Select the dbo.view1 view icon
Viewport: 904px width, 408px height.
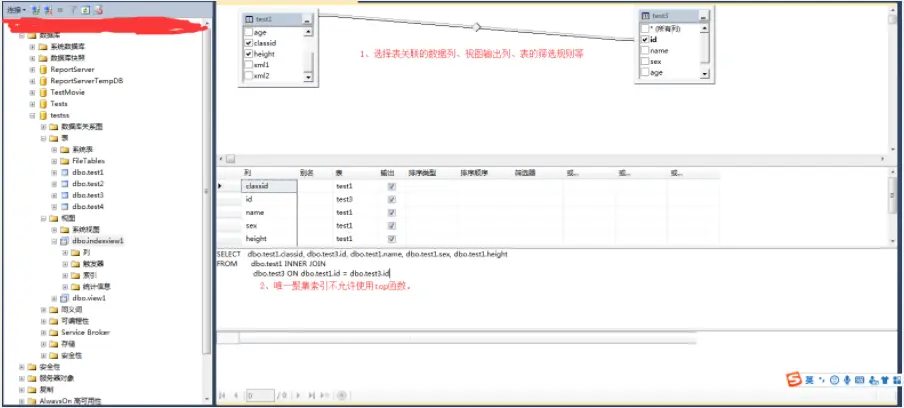(x=65, y=298)
